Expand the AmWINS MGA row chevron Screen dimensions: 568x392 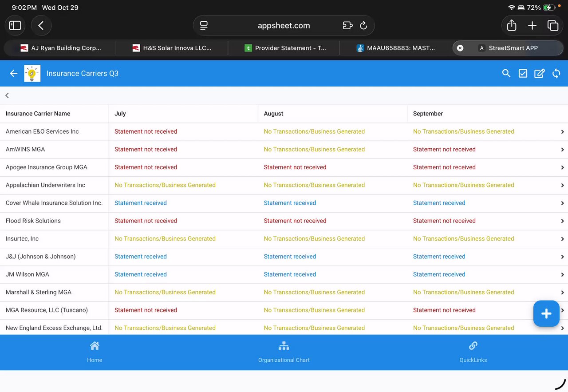(x=563, y=150)
